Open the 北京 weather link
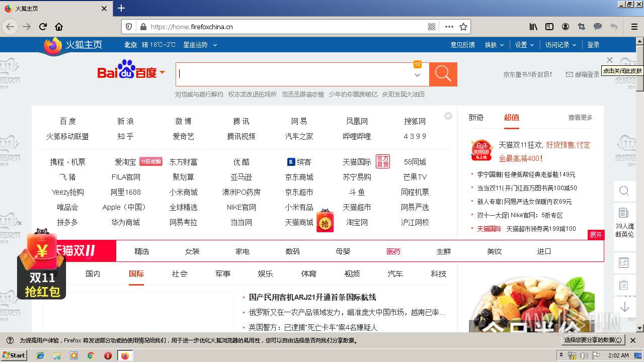Screen dimensions: 644x362 (x=131, y=45)
